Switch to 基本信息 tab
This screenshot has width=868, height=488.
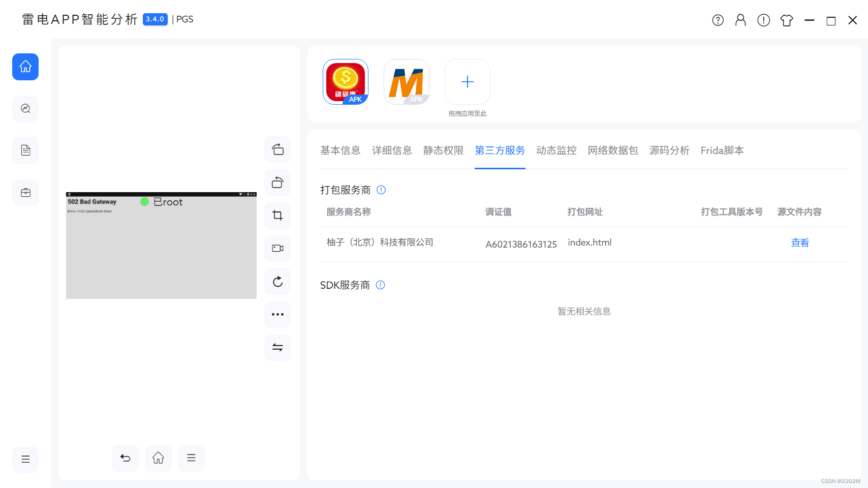[x=340, y=150]
